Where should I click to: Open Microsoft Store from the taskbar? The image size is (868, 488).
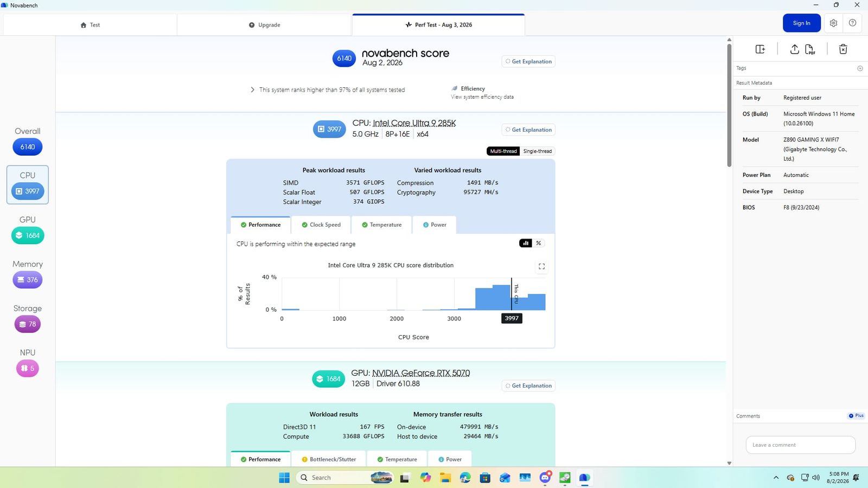click(x=485, y=478)
